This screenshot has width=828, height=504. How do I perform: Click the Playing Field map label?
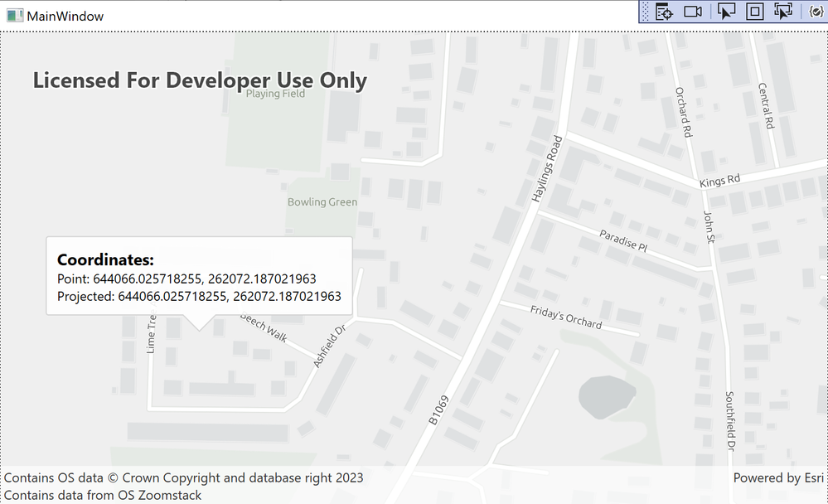[276, 94]
